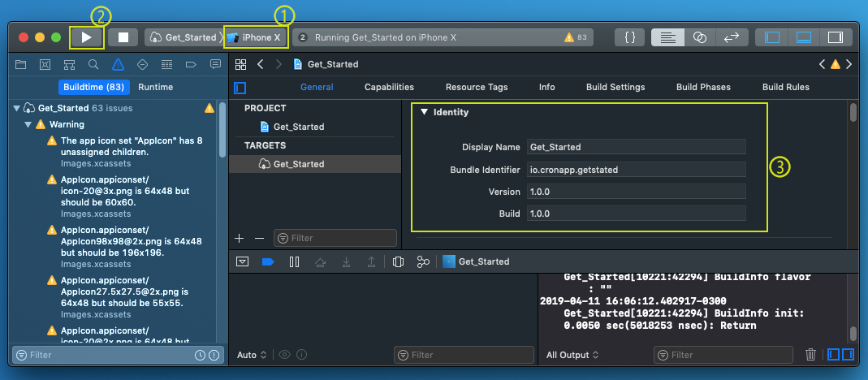This screenshot has width=868, height=380.
Task: Click the Build number field
Action: pos(636,214)
